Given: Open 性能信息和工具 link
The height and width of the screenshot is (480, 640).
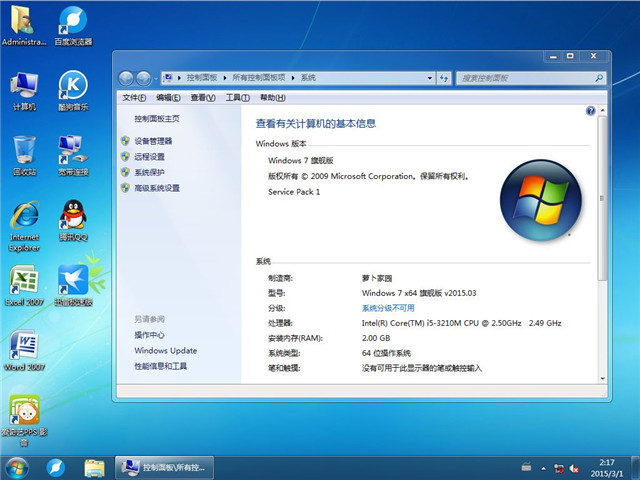Looking at the screenshot, I should click(x=160, y=366).
